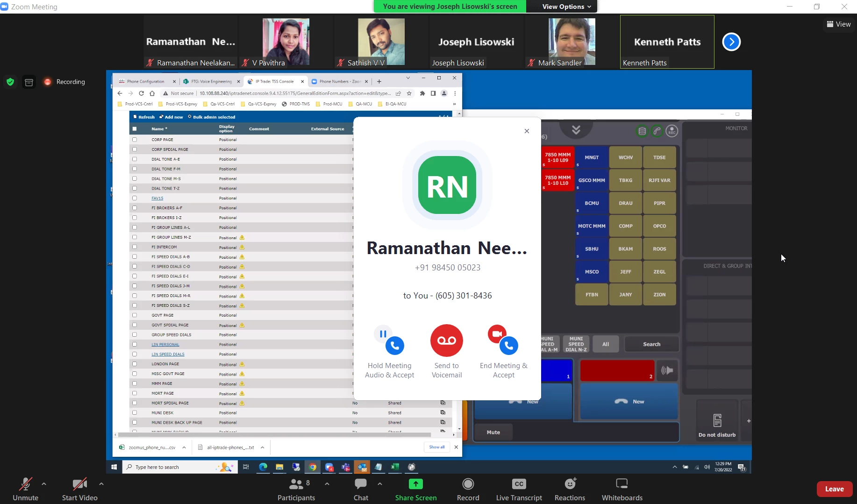This screenshot has height=504, width=857.
Task: Toggle the select-all checkbox in table header
Action: 135,129
